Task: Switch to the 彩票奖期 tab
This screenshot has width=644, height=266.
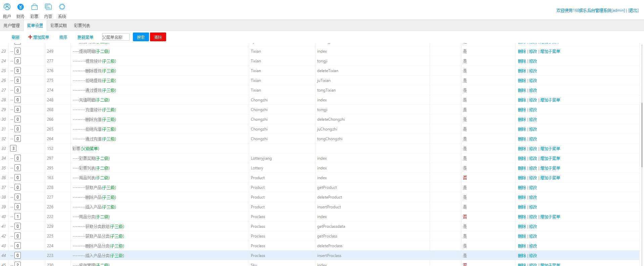Action: pos(58,25)
